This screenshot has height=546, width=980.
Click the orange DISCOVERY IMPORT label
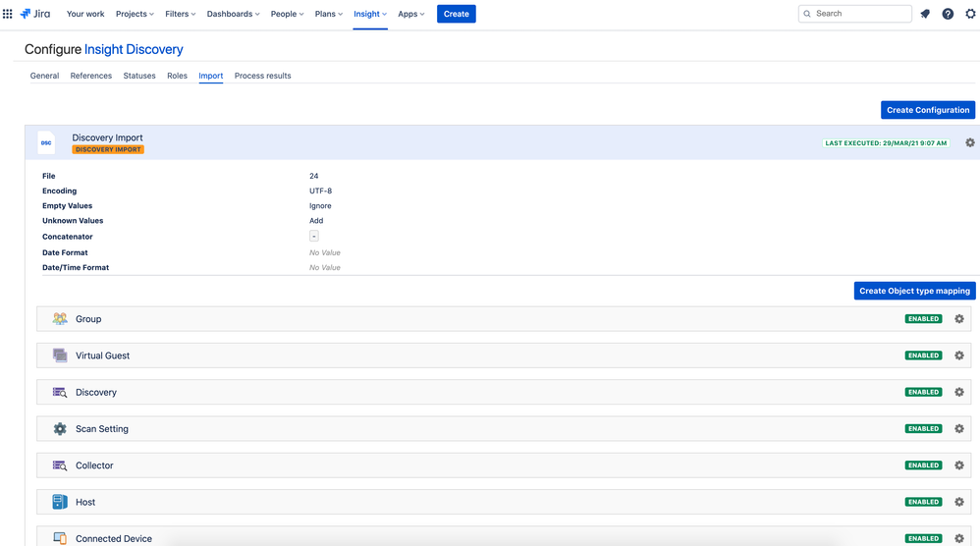coord(108,149)
